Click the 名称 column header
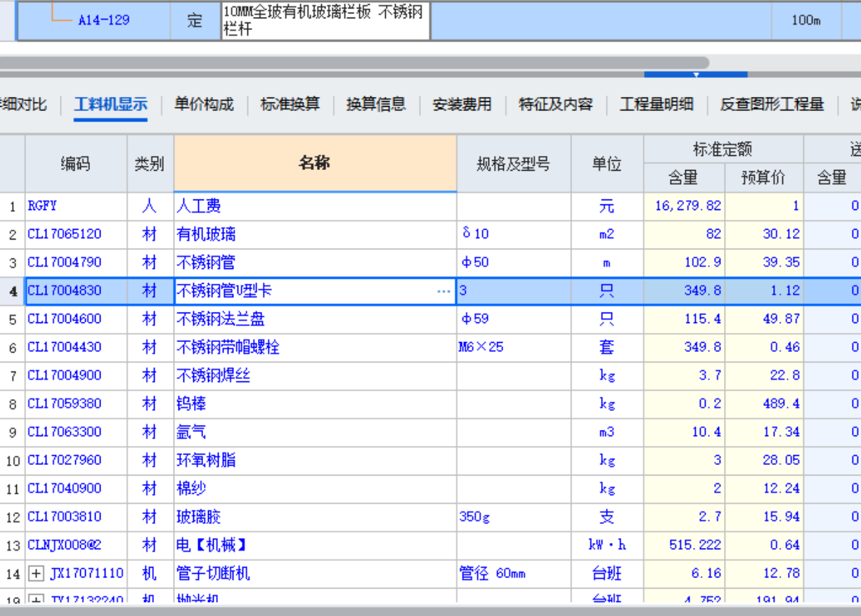This screenshot has width=861, height=616. 315,164
